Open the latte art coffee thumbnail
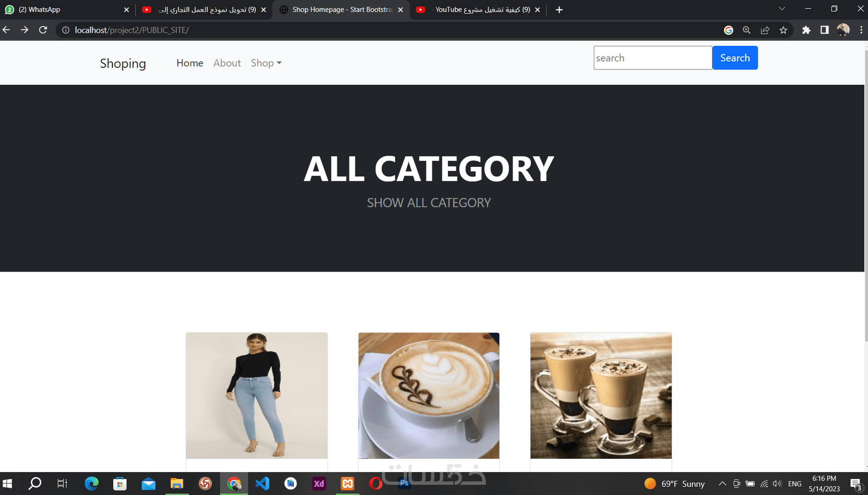Viewport: 868px width, 495px height. [429, 395]
